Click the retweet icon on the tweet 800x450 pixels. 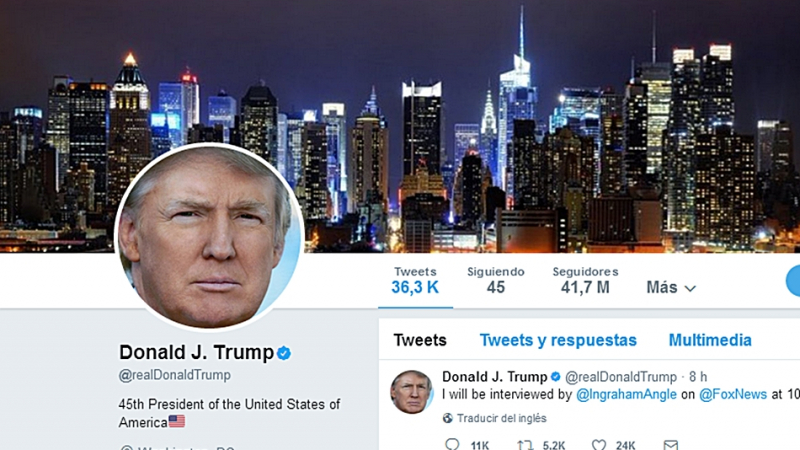pyautogui.click(x=524, y=445)
